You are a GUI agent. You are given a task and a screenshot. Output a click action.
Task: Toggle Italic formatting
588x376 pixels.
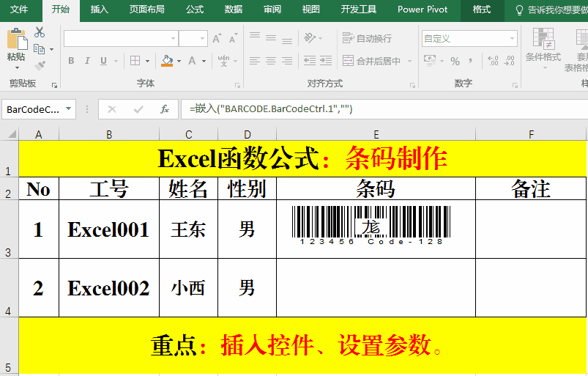87,61
